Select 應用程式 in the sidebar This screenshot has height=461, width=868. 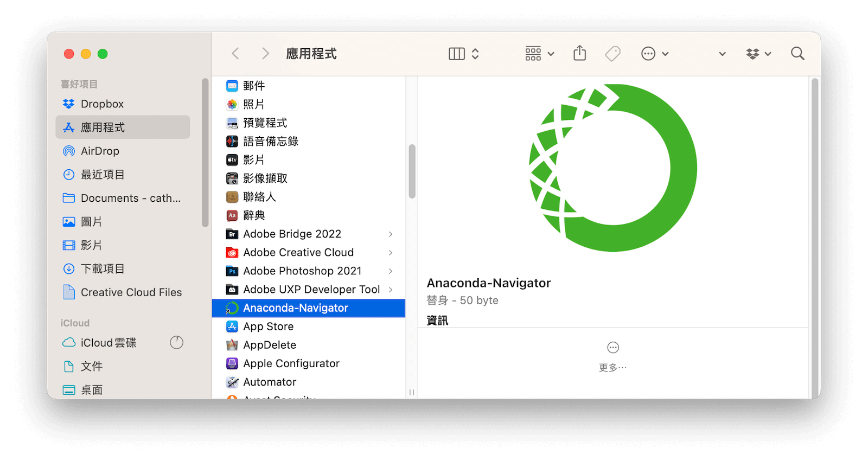click(123, 127)
